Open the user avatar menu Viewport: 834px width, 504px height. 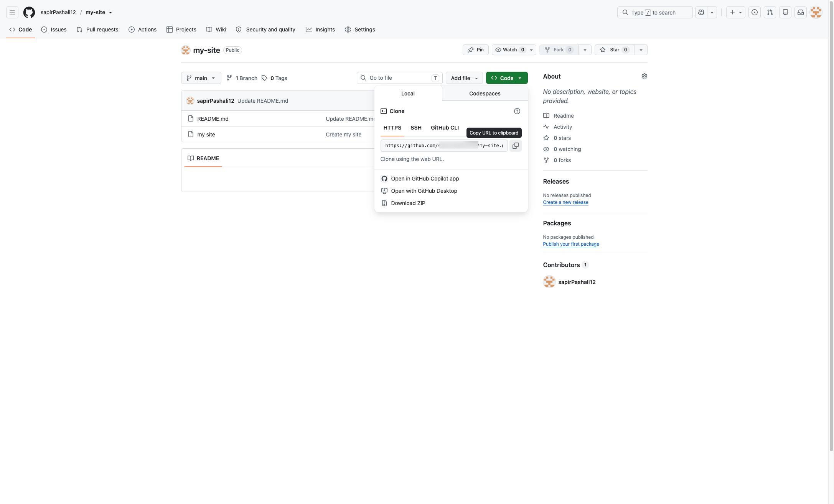coord(816,12)
